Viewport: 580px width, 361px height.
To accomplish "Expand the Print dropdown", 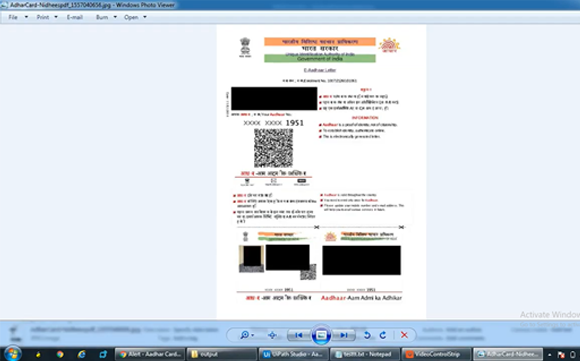I will pos(56,17).
